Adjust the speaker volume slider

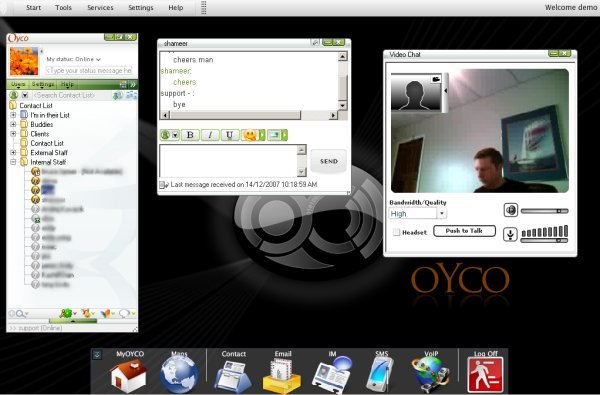(x=545, y=211)
